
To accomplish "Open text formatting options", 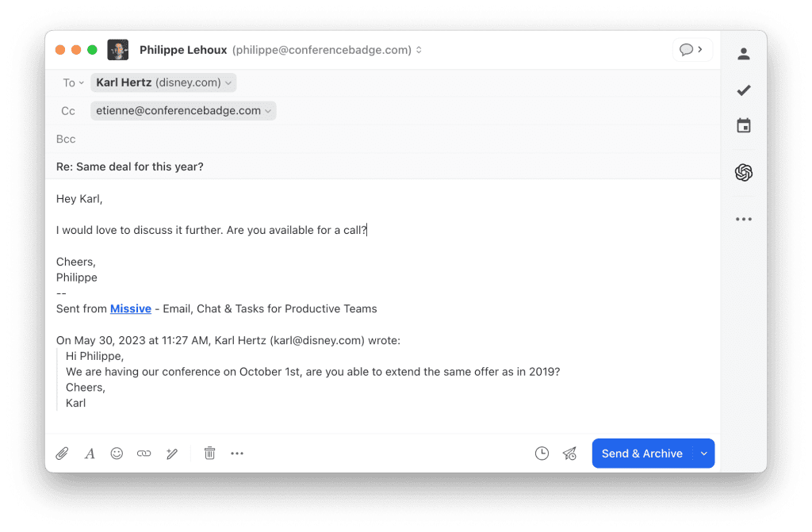I will [90, 454].
